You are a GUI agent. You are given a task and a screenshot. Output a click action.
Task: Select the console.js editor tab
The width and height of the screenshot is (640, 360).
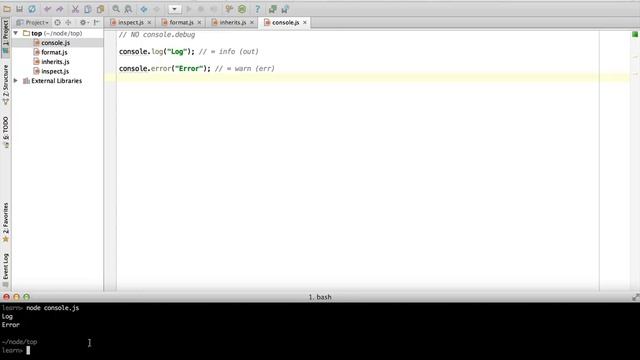click(x=285, y=22)
